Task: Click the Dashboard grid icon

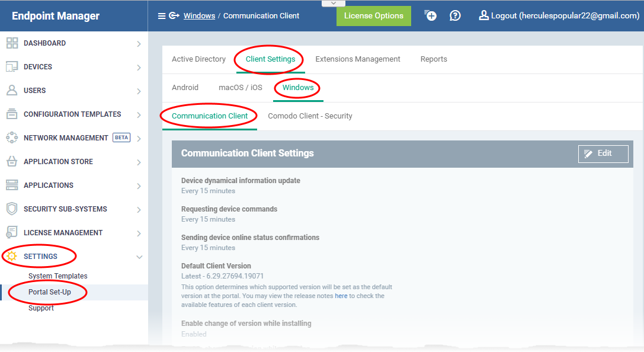Action: (x=12, y=43)
